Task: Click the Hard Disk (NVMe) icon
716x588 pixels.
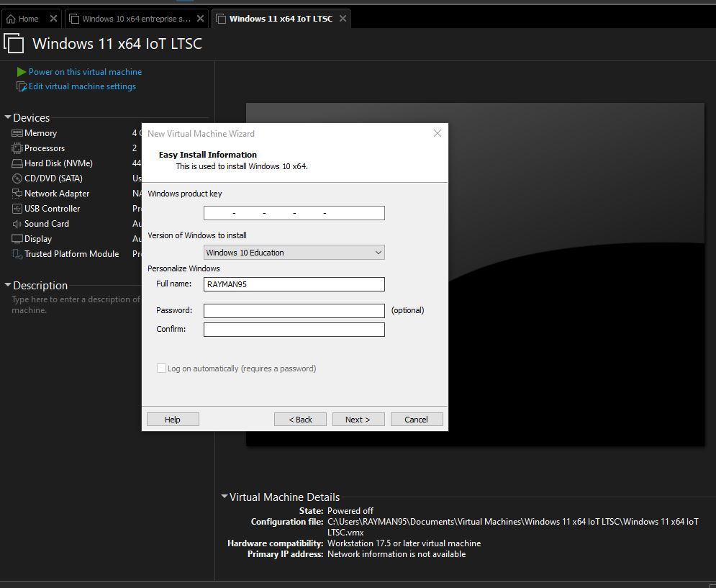Action: coord(17,163)
